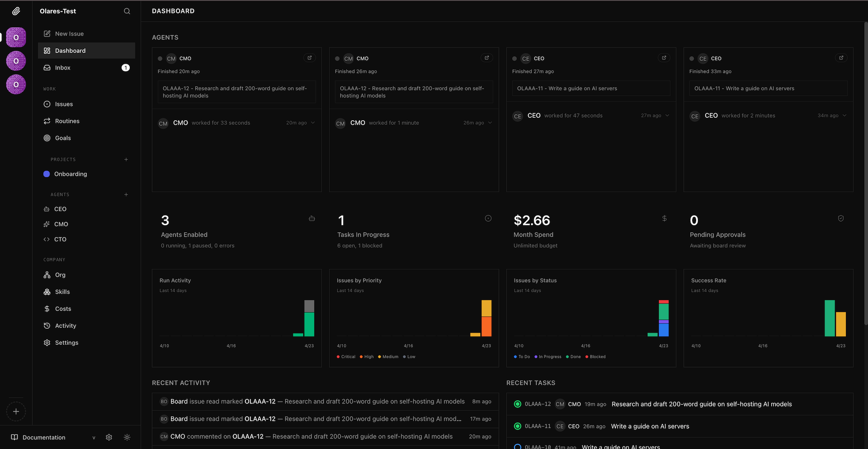Screen dimensions: 868x449
Task: Toggle the theme with the sun icon
Action: [x=127, y=437]
